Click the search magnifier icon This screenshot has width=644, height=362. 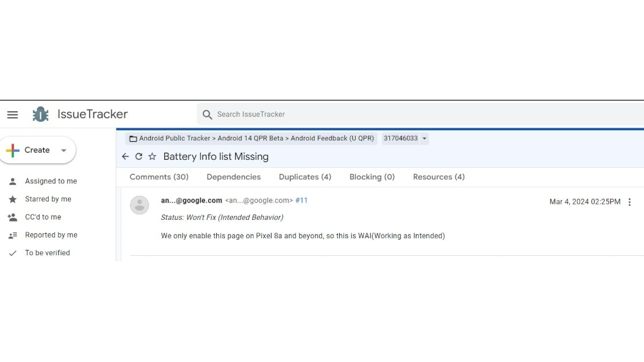pyautogui.click(x=208, y=114)
